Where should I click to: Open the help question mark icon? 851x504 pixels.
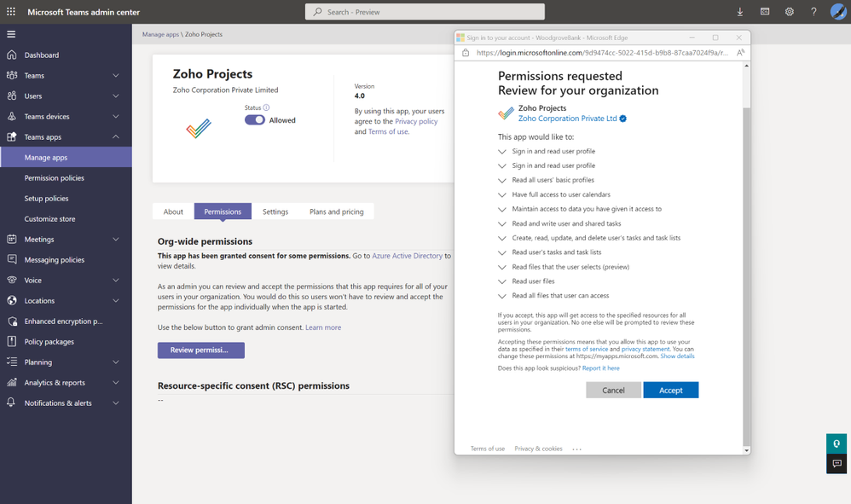click(813, 11)
